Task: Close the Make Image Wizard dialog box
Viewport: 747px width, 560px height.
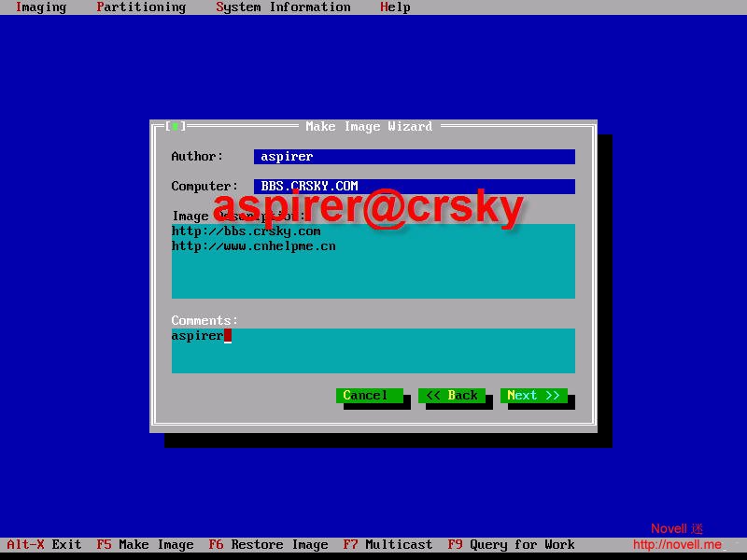Action: tap(176, 126)
